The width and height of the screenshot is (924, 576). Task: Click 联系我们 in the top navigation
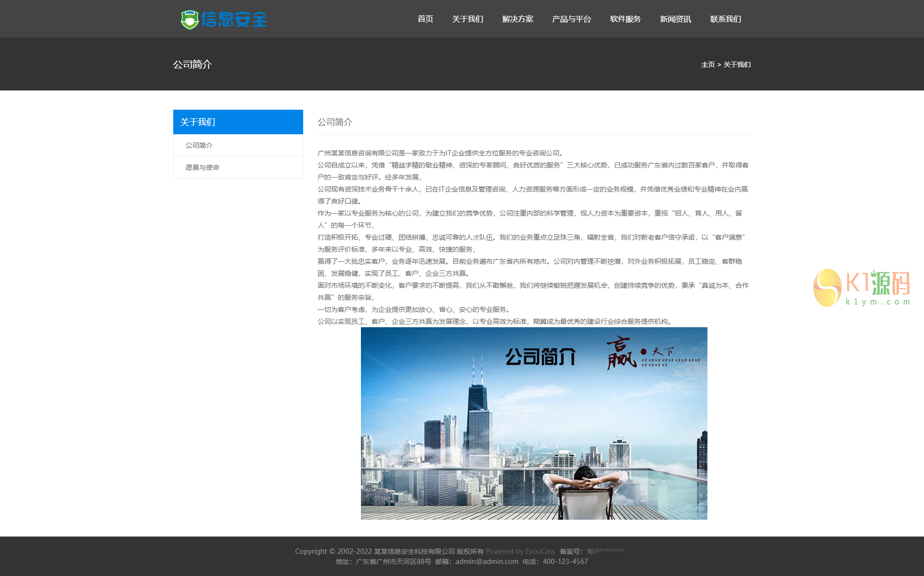pyautogui.click(x=725, y=19)
